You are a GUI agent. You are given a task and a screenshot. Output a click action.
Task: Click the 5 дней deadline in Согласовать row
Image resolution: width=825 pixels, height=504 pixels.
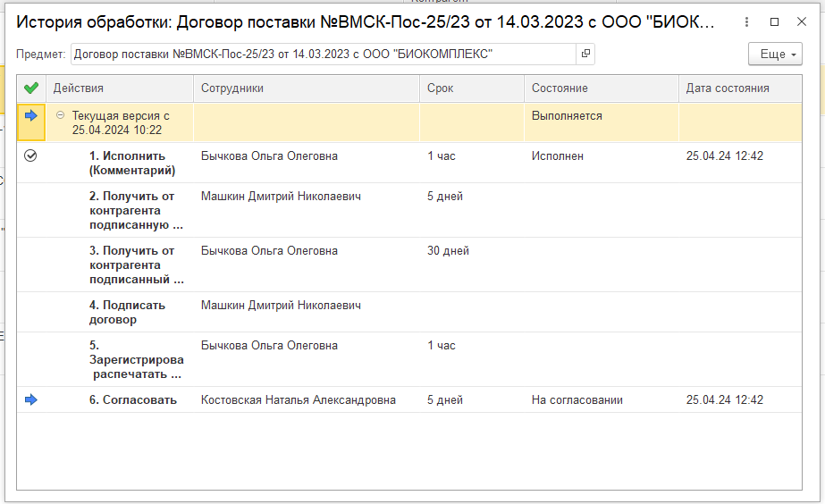[444, 399]
